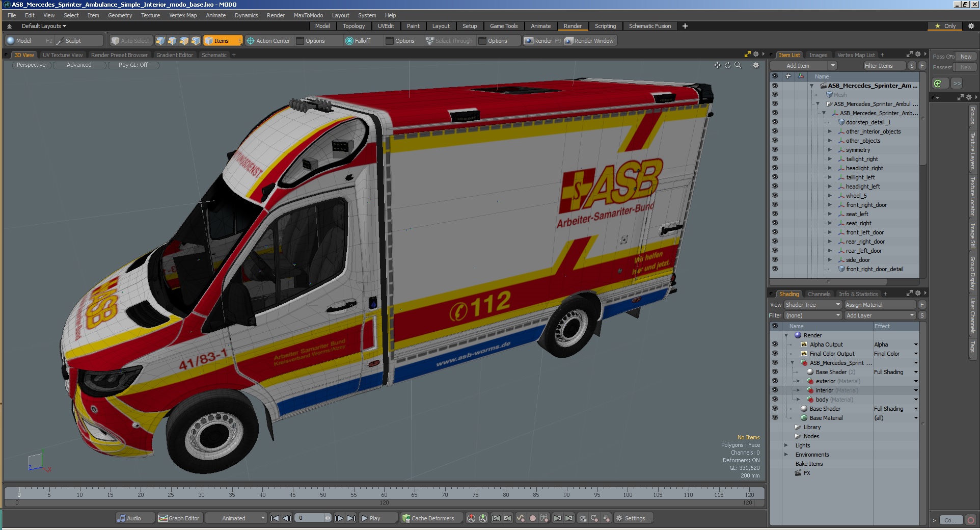The image size is (980, 530).
Task: Open the Graph Editor
Action: 179,518
